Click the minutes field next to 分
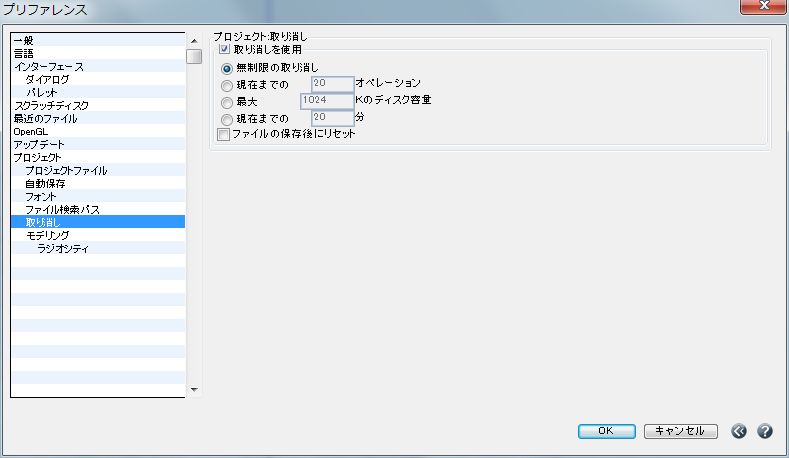The width and height of the screenshot is (789, 458). coord(333,118)
